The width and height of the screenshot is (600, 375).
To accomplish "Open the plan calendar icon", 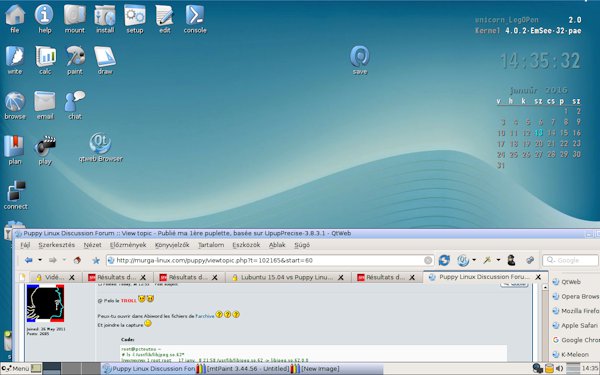I will (x=15, y=150).
